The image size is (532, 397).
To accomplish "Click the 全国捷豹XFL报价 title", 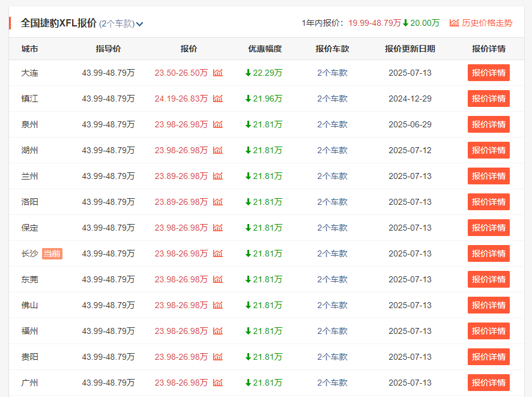I will pyautogui.click(x=59, y=23).
